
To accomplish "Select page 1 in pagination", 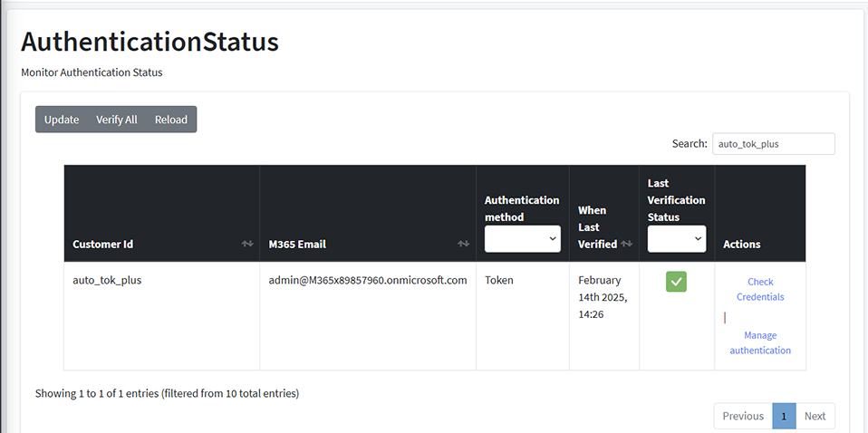I will click(x=784, y=416).
